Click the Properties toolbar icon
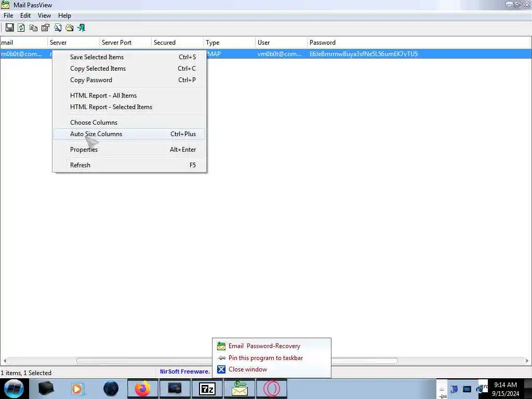The width and height of the screenshot is (532, 399). [x=45, y=28]
